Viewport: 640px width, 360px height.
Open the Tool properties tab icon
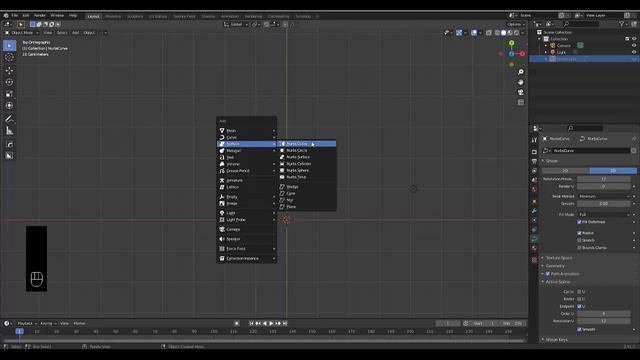click(534, 140)
